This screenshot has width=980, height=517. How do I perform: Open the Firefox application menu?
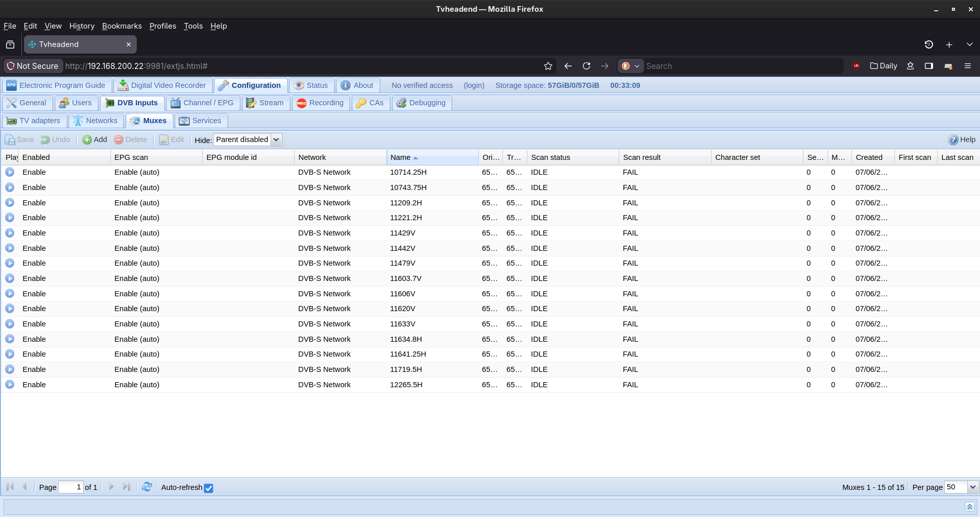(x=968, y=66)
